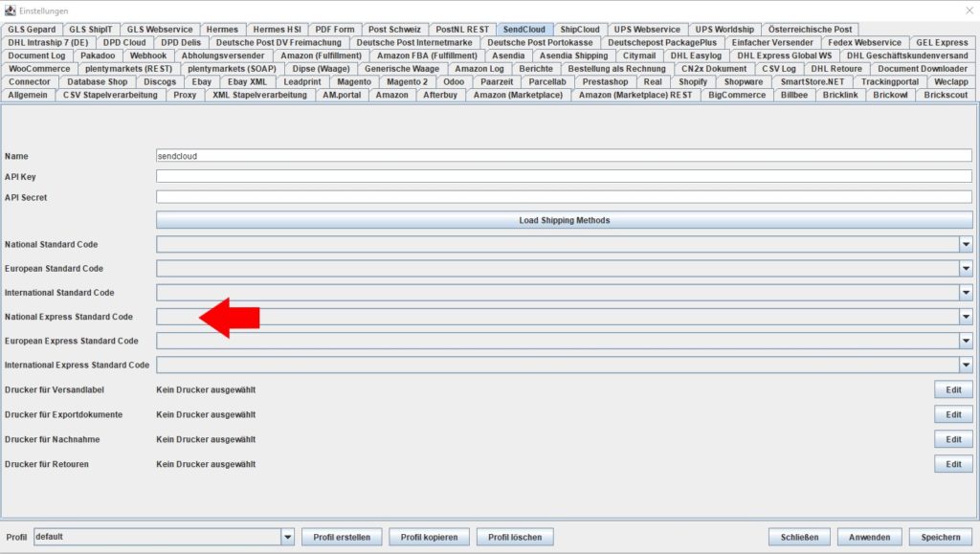This screenshot has height=554, width=980.
Task: Focus the API Secret input field
Action: tap(564, 197)
